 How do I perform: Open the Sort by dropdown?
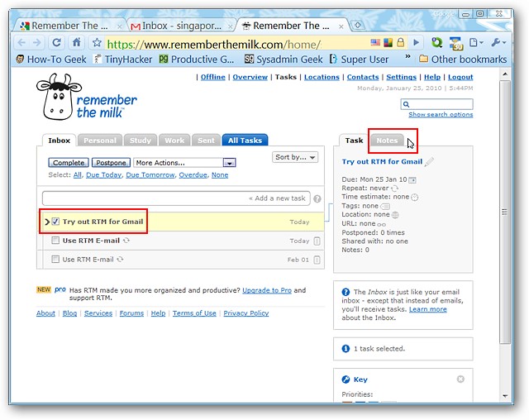click(295, 157)
